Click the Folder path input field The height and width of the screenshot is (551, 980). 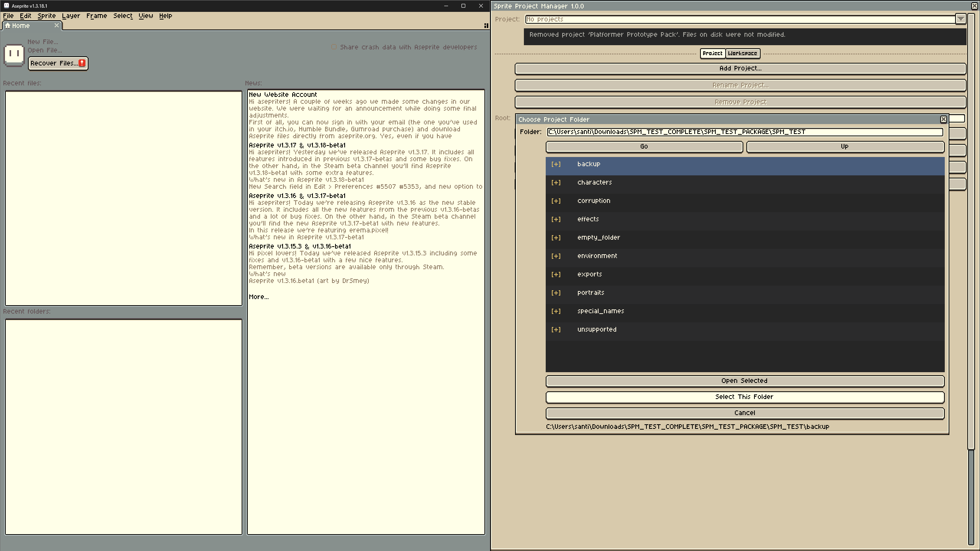coord(745,132)
